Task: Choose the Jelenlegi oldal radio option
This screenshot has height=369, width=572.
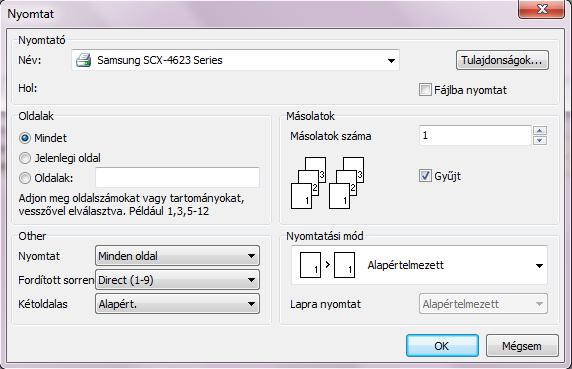Action: [25, 158]
